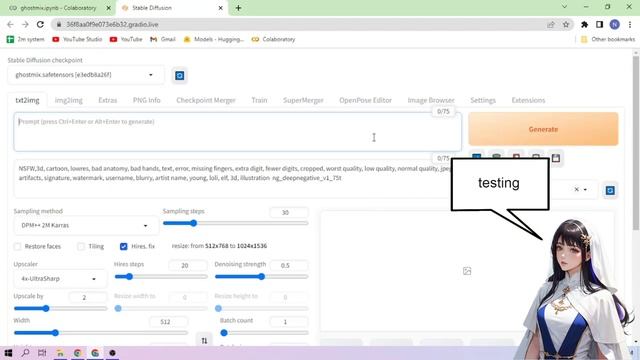Click the Sampling steps slider handle
The height and width of the screenshot is (360, 640).
pyautogui.click(x=193, y=223)
